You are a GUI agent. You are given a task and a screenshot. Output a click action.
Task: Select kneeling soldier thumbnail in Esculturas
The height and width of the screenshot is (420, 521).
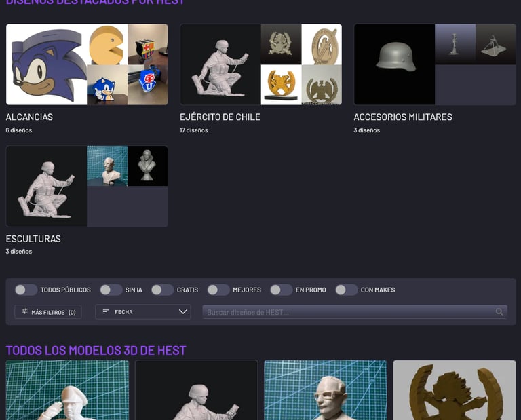point(47,186)
